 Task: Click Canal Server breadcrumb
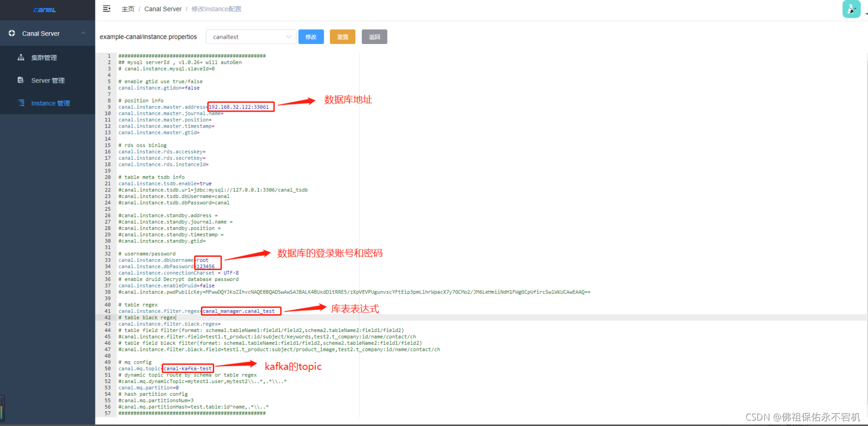coord(163,9)
